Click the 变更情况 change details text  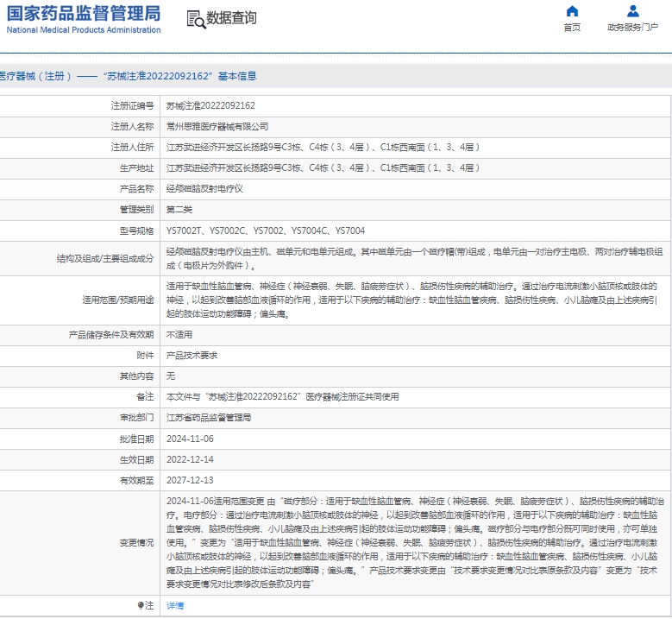tap(415, 542)
